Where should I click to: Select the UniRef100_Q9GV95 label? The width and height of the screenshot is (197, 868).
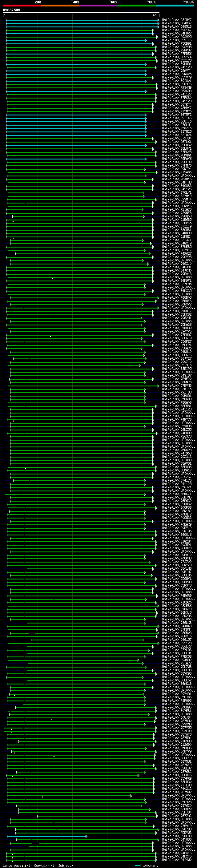tap(176, 257)
